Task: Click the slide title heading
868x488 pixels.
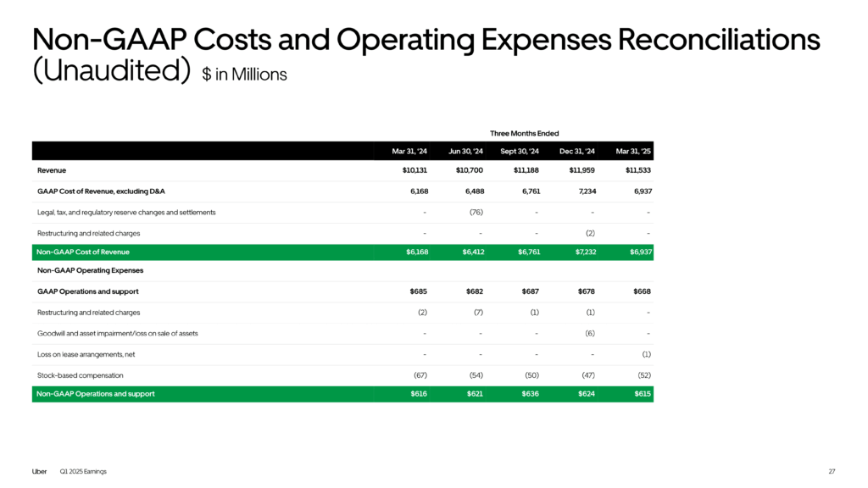Action: tap(426, 55)
